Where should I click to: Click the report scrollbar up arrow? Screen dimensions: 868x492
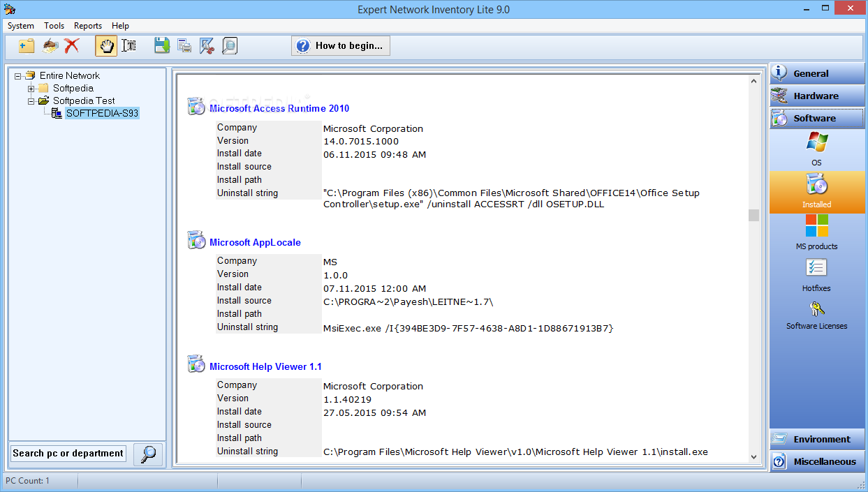(x=753, y=82)
